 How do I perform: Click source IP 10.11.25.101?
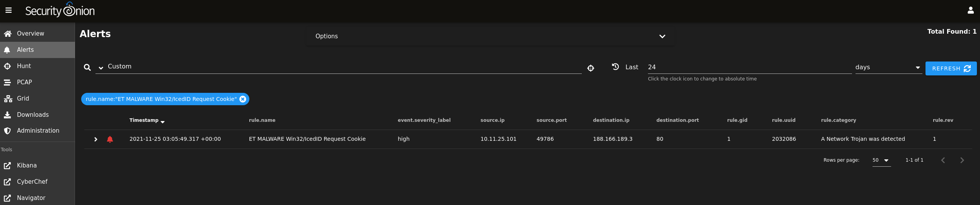tap(498, 139)
